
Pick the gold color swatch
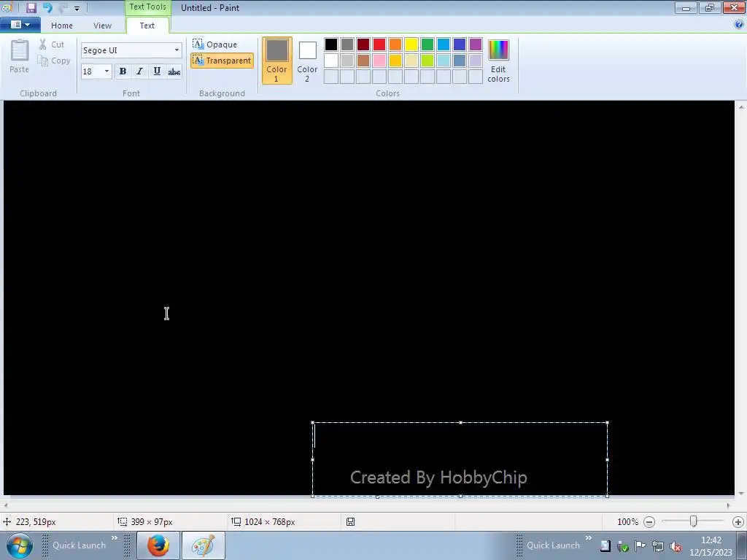click(395, 61)
